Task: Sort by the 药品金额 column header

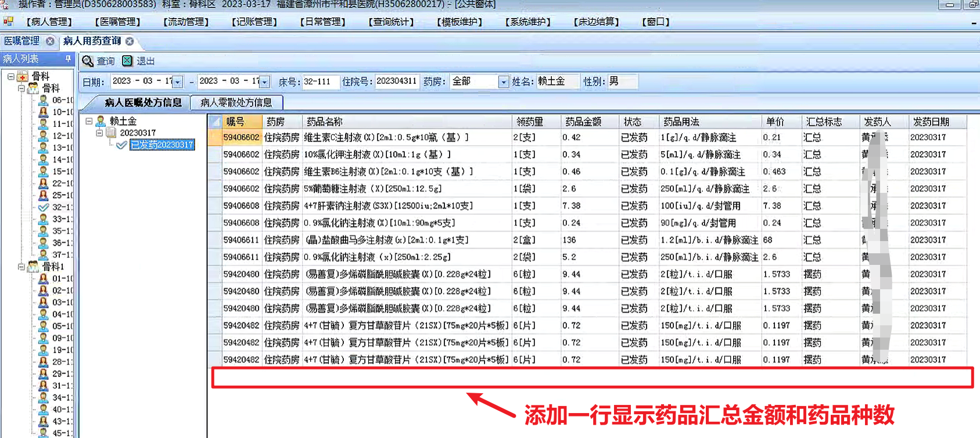Action: coord(589,121)
